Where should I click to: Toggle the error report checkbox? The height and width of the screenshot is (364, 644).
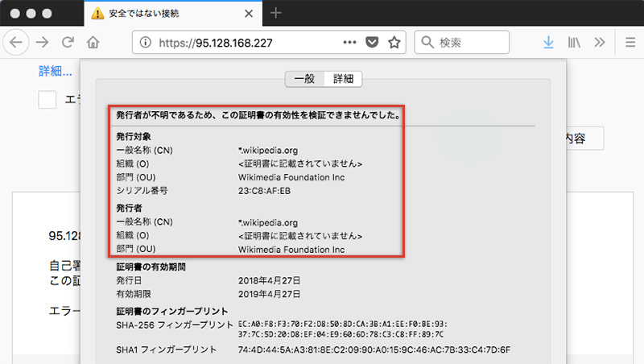[47, 100]
